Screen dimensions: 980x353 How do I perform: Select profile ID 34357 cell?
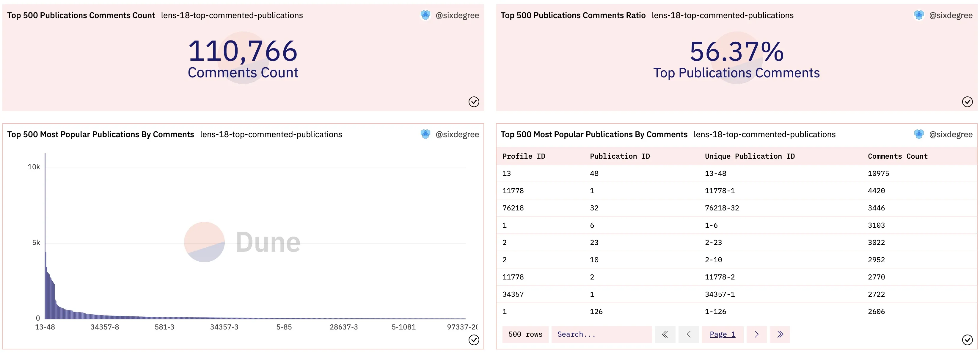(x=513, y=294)
